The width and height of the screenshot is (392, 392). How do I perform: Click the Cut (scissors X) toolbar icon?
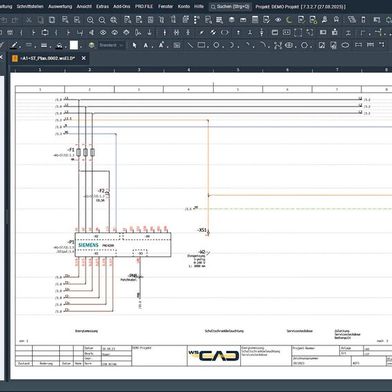29,20
